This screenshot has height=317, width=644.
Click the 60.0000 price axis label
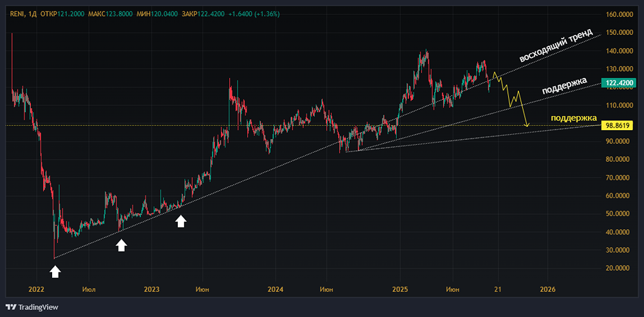click(618, 196)
